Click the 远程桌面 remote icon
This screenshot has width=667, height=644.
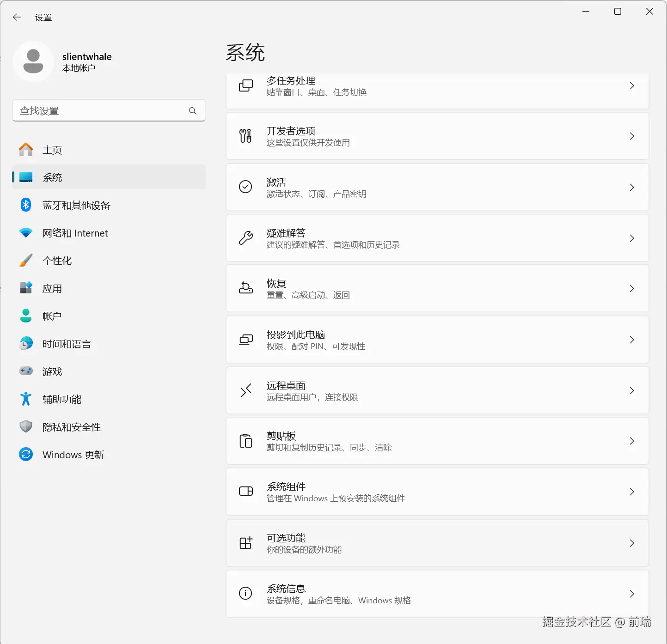click(245, 390)
